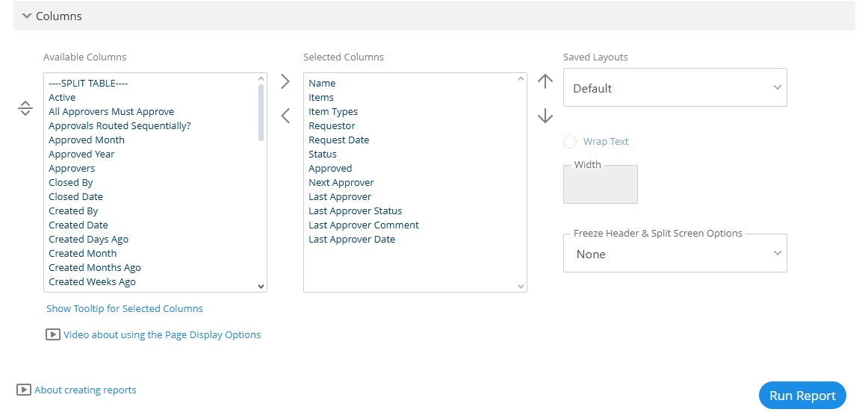
Task: Open Show Tooltip for Selected Columns link
Action: [x=125, y=308]
